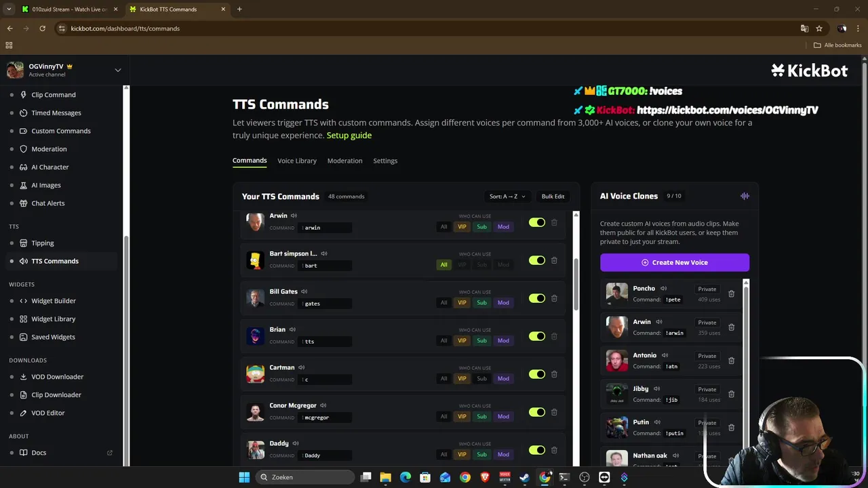Disable the Bart simpson command toggle
The image size is (868, 488).
(537, 260)
